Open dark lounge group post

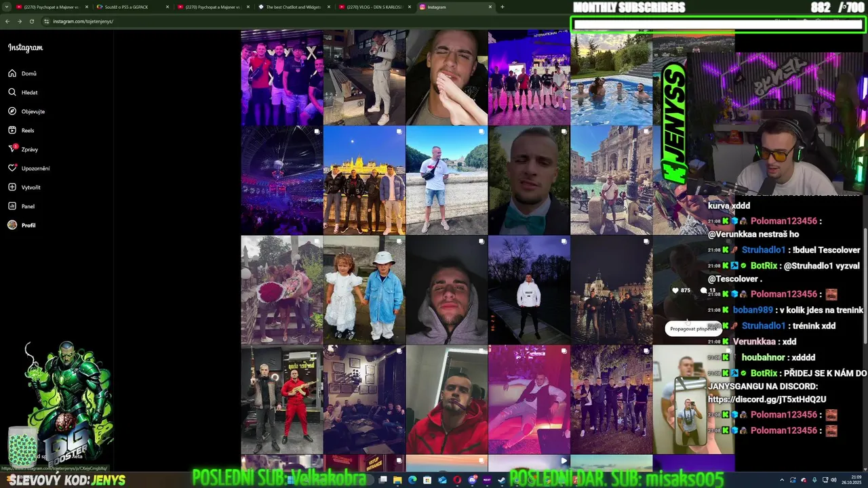point(364,400)
